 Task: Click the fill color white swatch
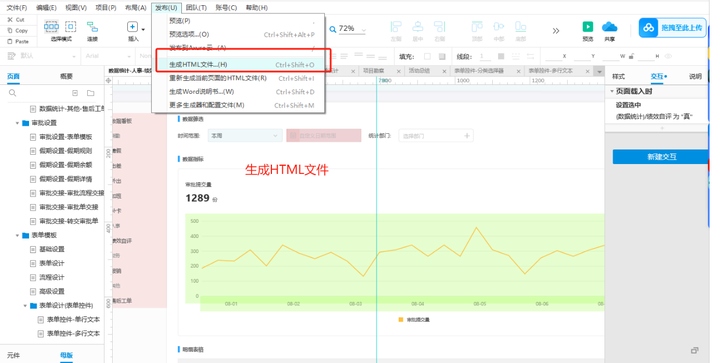point(428,56)
